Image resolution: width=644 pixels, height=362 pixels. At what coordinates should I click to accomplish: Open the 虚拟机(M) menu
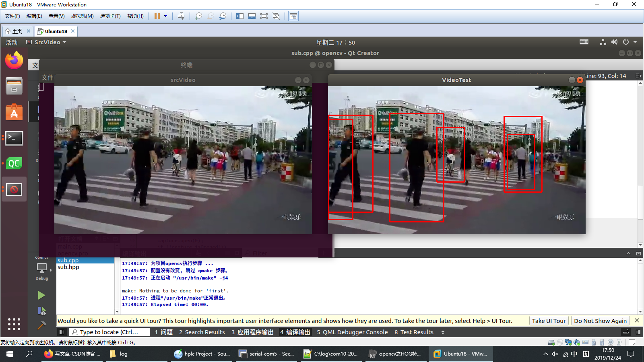pos(82,16)
